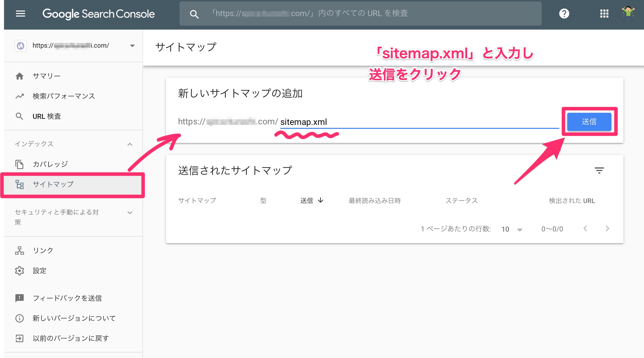Click the 検出された URL column header
This screenshot has height=358, width=644.
pyautogui.click(x=572, y=201)
